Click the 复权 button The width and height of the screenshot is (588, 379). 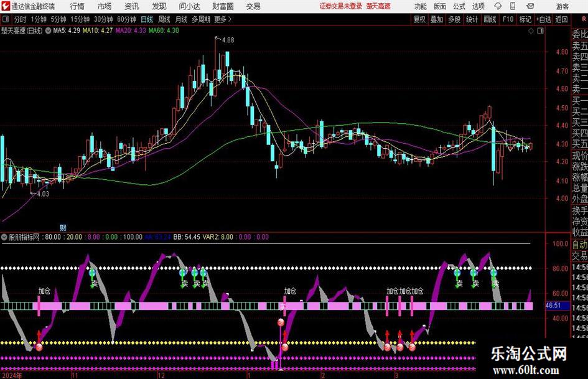(419, 19)
